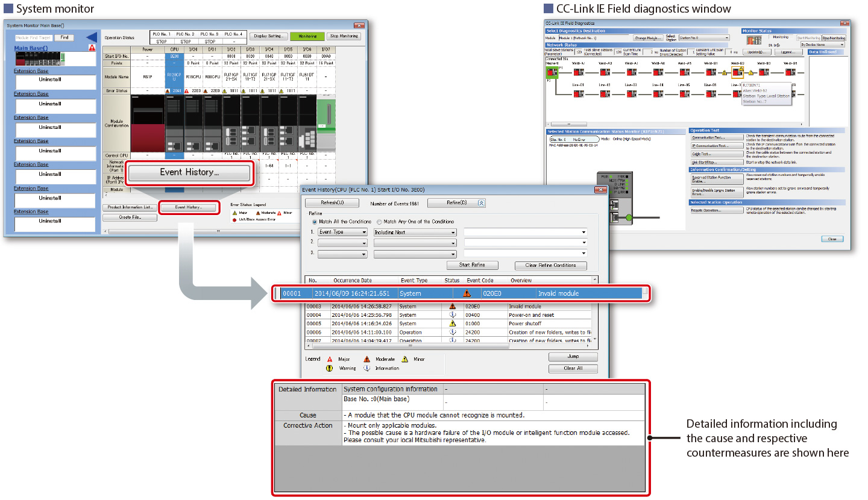Viewport: 868px width, 500px height.
Task: Select the Master-0 station icon in network map
Action: click(552, 71)
